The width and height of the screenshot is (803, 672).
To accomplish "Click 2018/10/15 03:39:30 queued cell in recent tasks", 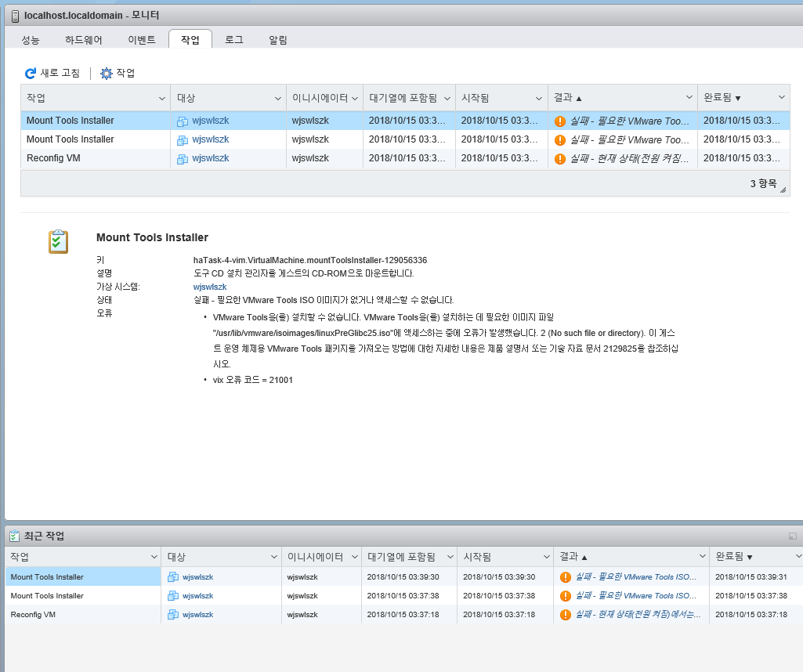I will tap(403, 577).
